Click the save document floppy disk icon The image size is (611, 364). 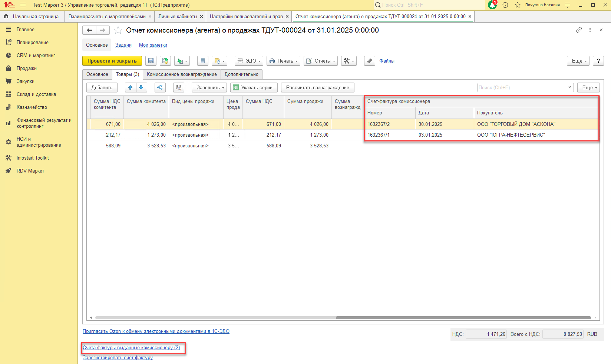[x=151, y=61]
